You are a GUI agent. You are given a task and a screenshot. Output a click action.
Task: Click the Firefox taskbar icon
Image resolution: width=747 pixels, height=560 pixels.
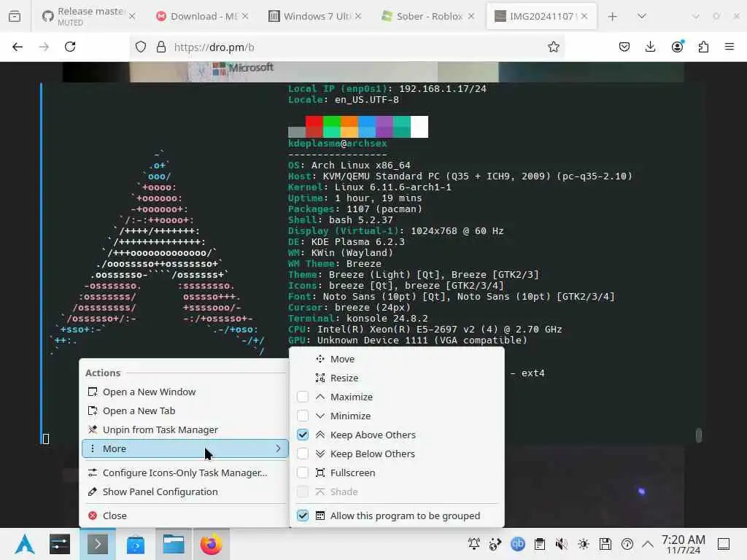pos(211,544)
